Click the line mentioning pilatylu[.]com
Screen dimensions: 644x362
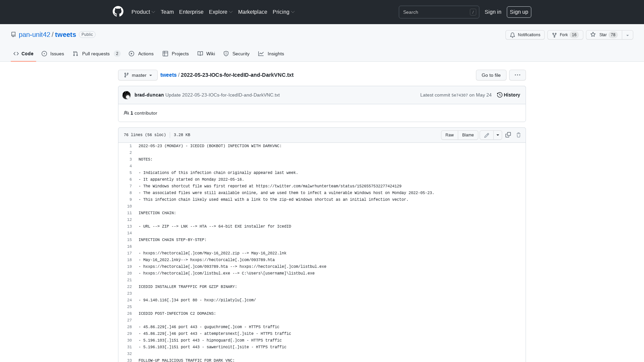coord(197,300)
